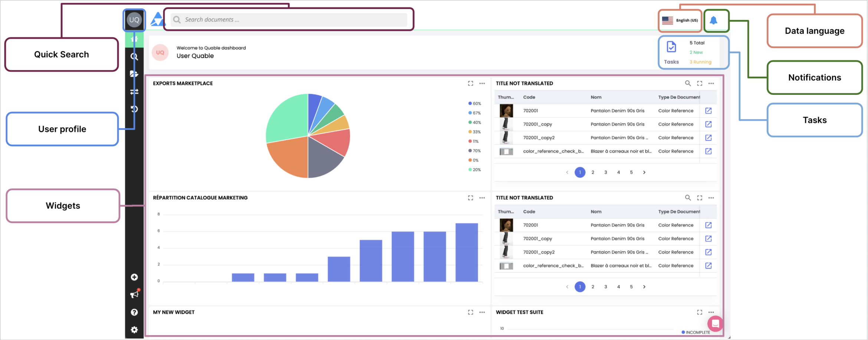Expand Répartition Catalogue Marketing widget to fullscreen

(470, 198)
